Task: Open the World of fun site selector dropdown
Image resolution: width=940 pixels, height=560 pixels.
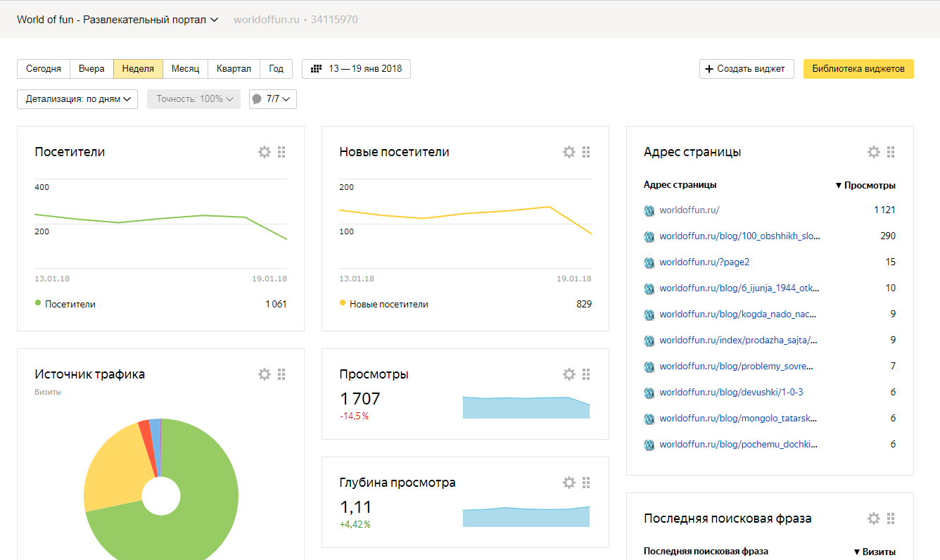Action: tap(118, 20)
